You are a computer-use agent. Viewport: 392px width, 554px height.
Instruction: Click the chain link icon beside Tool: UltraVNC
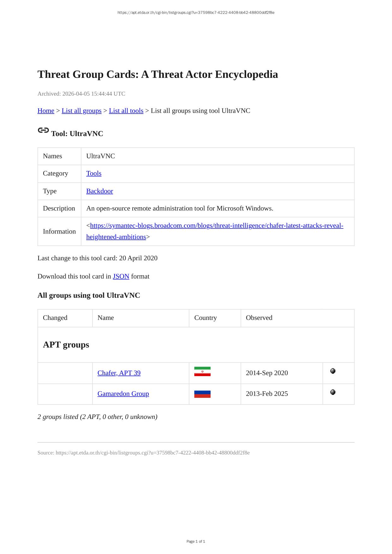click(43, 130)
